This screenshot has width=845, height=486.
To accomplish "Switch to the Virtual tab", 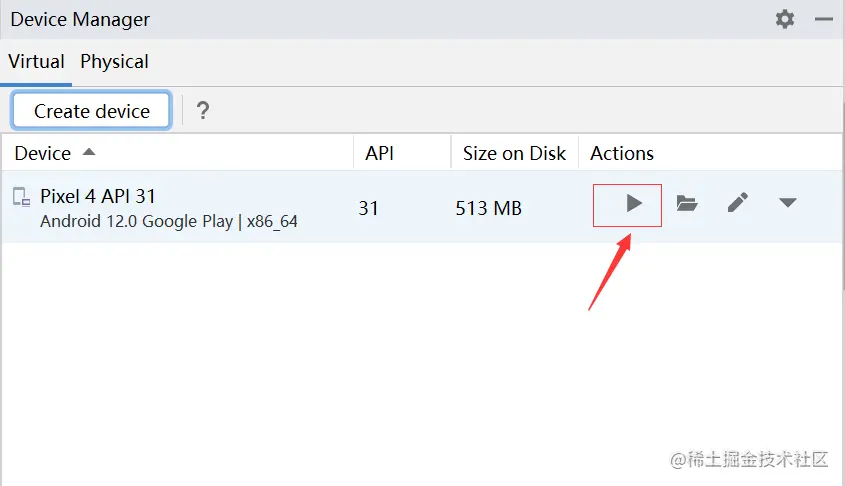I will coord(37,62).
